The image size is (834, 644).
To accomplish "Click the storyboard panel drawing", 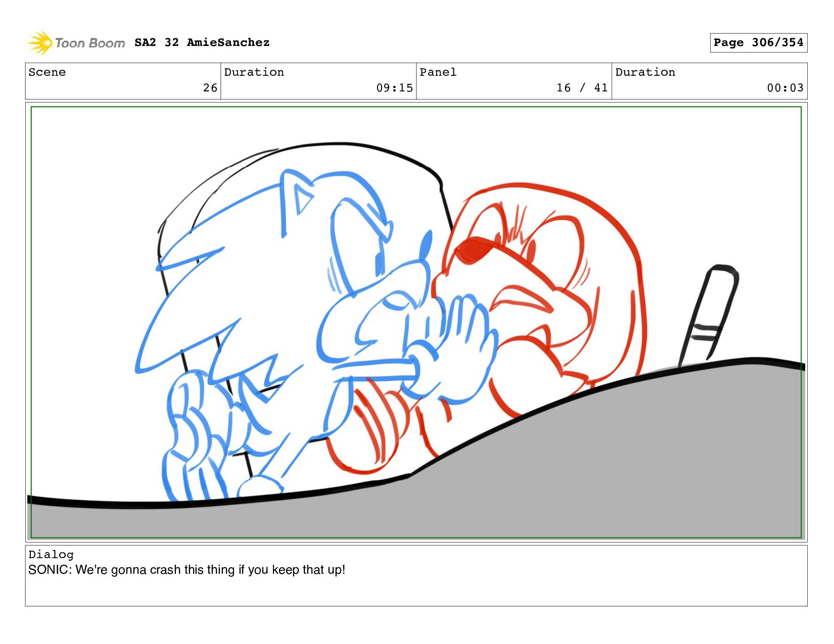I will 416,322.
